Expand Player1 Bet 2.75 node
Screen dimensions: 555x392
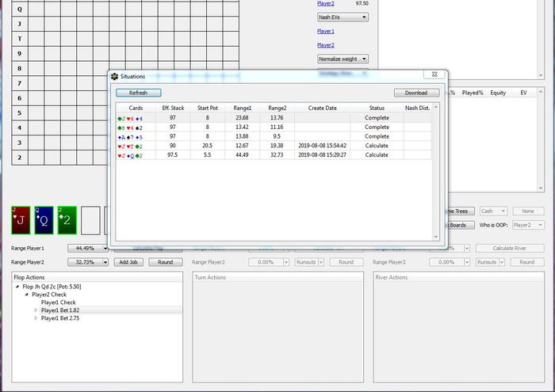(36, 318)
